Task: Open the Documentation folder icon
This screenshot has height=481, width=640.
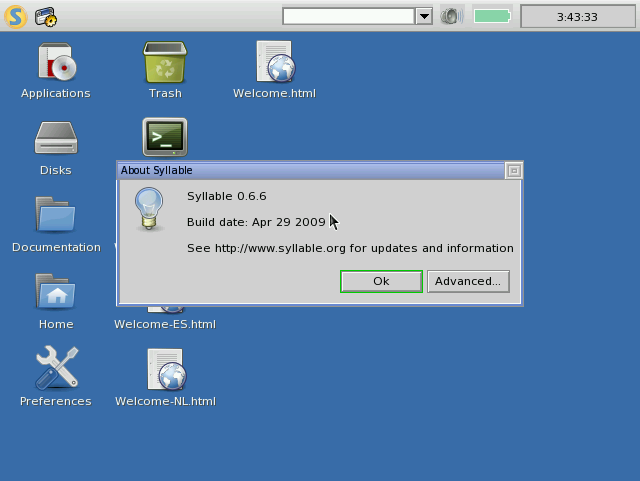Action: coord(56,214)
